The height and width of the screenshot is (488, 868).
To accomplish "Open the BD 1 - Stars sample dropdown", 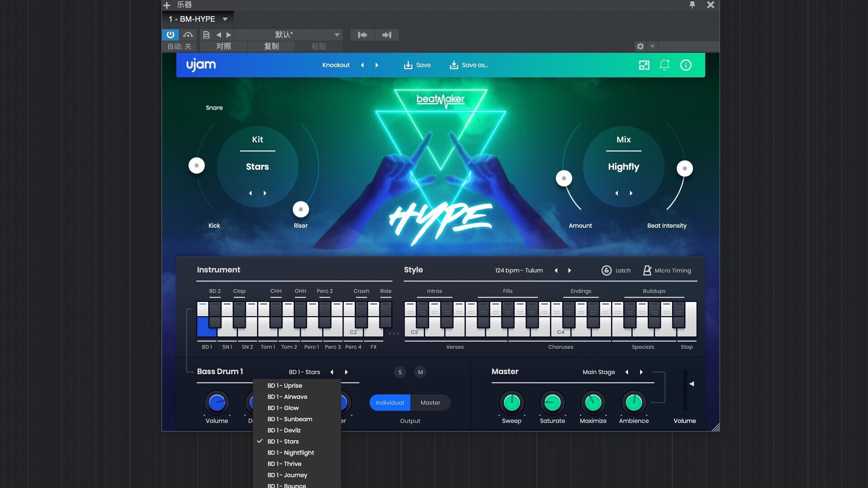I will (x=304, y=372).
